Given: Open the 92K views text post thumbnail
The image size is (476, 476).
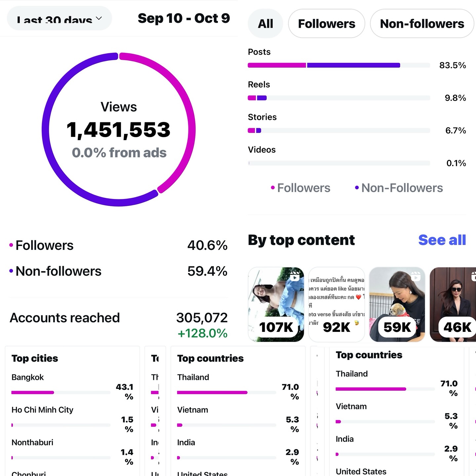Looking at the screenshot, I should (x=337, y=304).
